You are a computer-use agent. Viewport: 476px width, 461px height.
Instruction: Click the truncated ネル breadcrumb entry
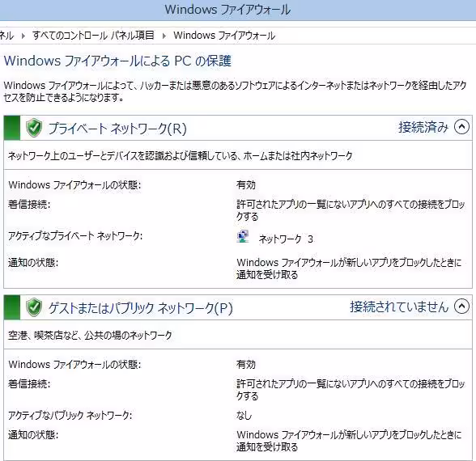(6, 36)
